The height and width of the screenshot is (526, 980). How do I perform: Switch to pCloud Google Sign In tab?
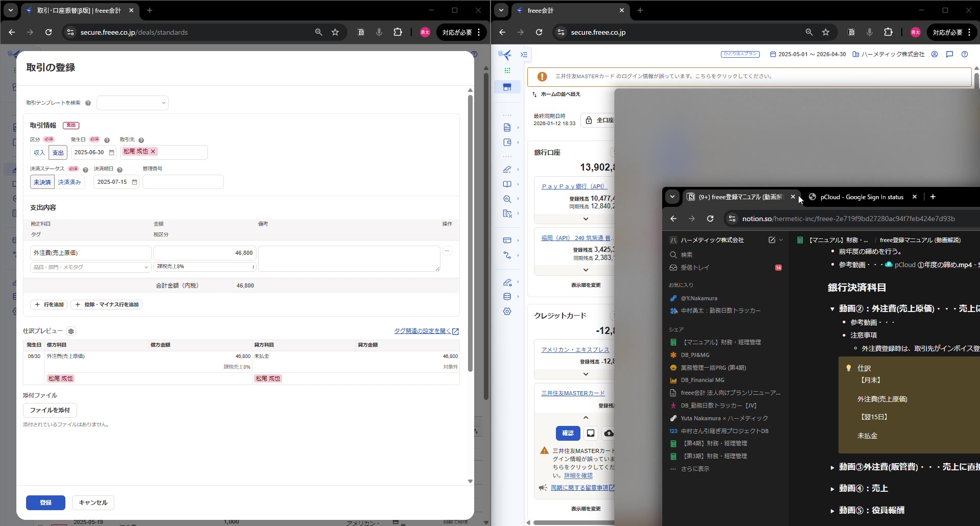pyautogui.click(x=861, y=197)
